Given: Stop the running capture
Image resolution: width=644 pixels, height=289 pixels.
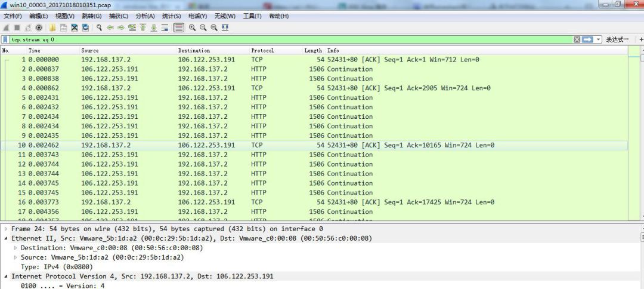Looking at the screenshot, I should (17, 27).
